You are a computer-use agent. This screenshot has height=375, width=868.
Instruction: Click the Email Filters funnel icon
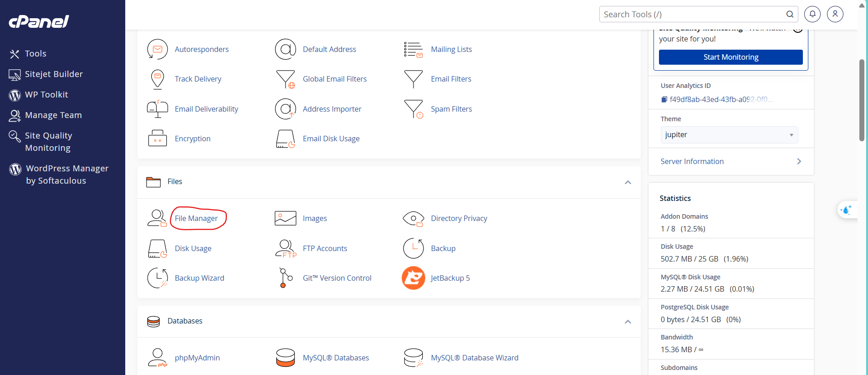[x=414, y=79]
